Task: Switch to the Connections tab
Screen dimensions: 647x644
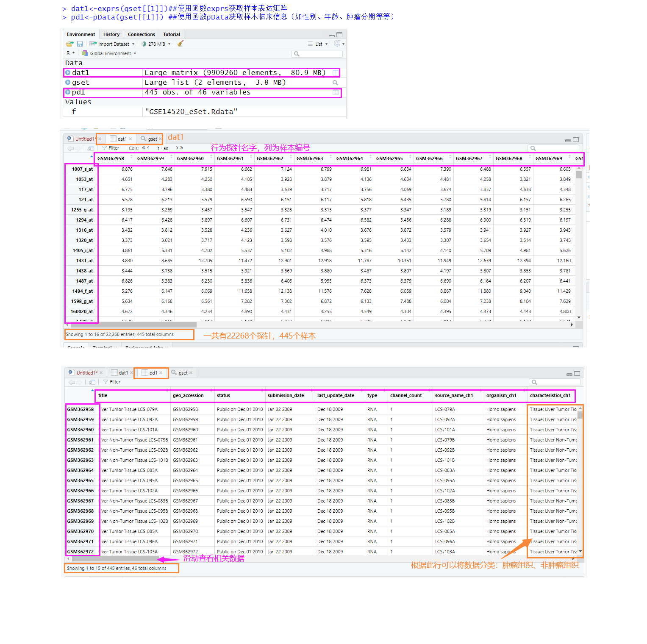Action: pos(142,34)
